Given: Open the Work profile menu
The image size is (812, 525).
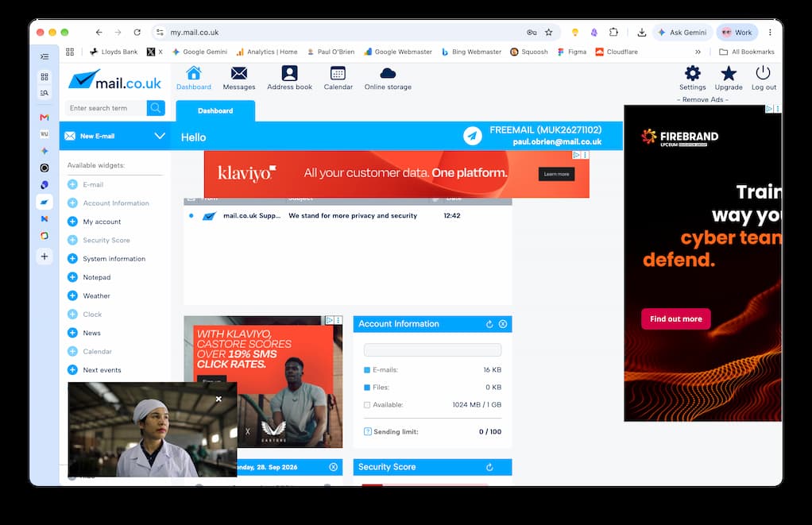Looking at the screenshot, I should 737,32.
